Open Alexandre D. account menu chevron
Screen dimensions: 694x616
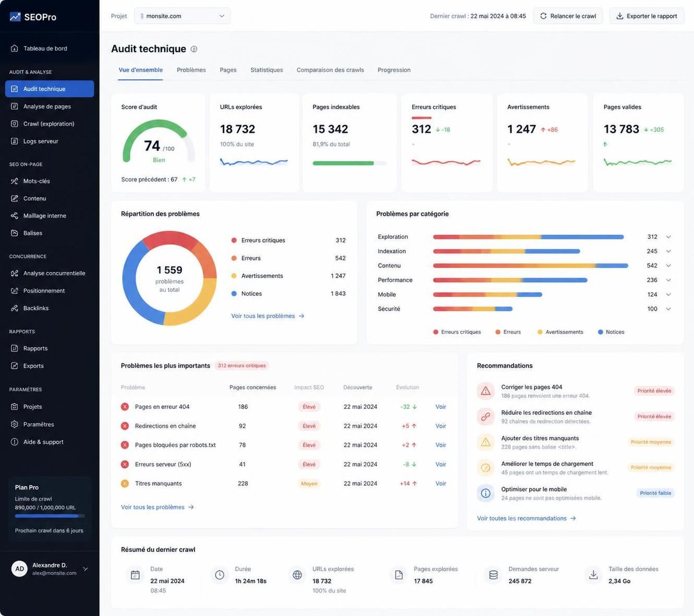(86, 569)
